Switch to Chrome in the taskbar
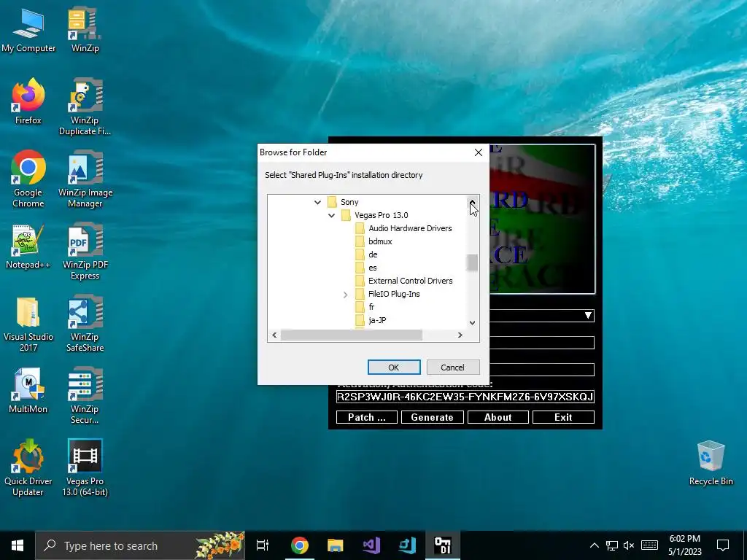This screenshot has height=560, width=747. click(300, 545)
